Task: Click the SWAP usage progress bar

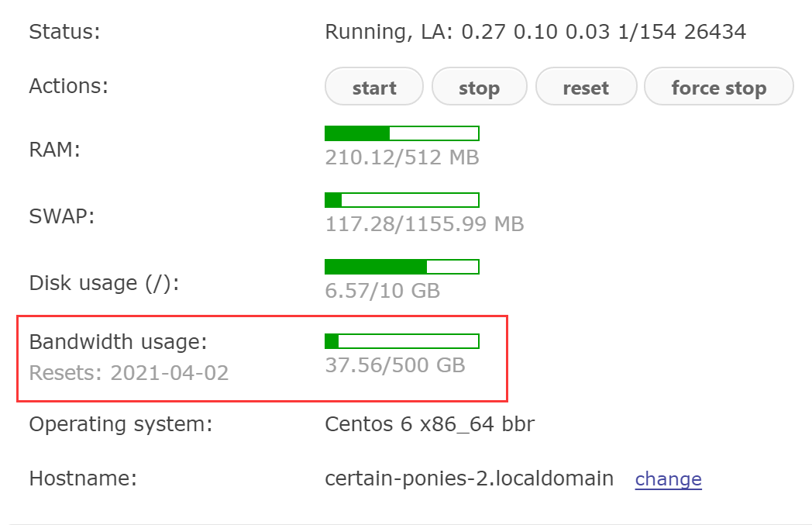Action: 401,200
